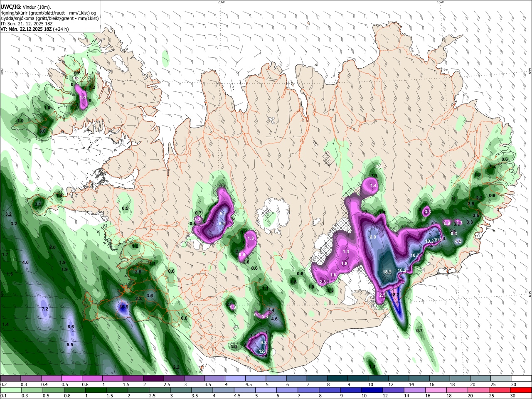Select the grey-blue swatch labeled 3.5 in lower legend row
532x399 pixels.
pyautogui.click(x=202, y=390)
